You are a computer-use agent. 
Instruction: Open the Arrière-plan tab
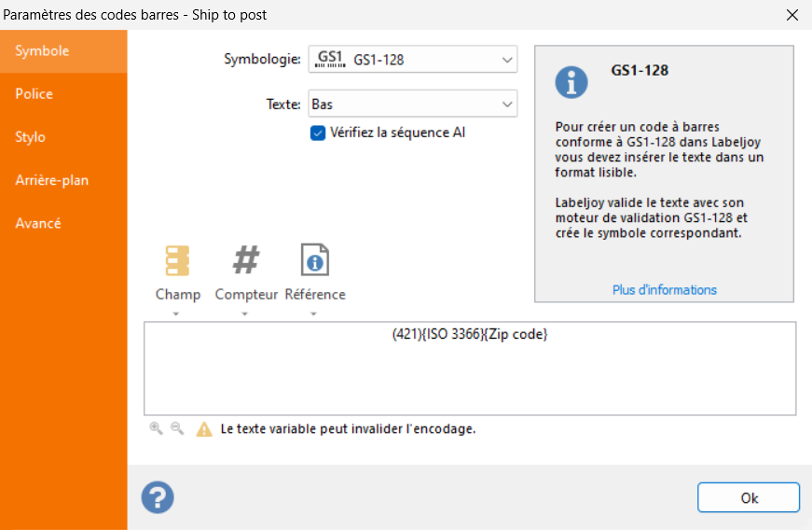63,180
